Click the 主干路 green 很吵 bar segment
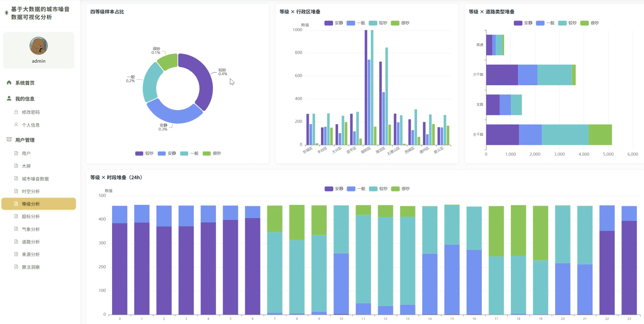Viewport: 644px width, 324px height. [x=600, y=135]
